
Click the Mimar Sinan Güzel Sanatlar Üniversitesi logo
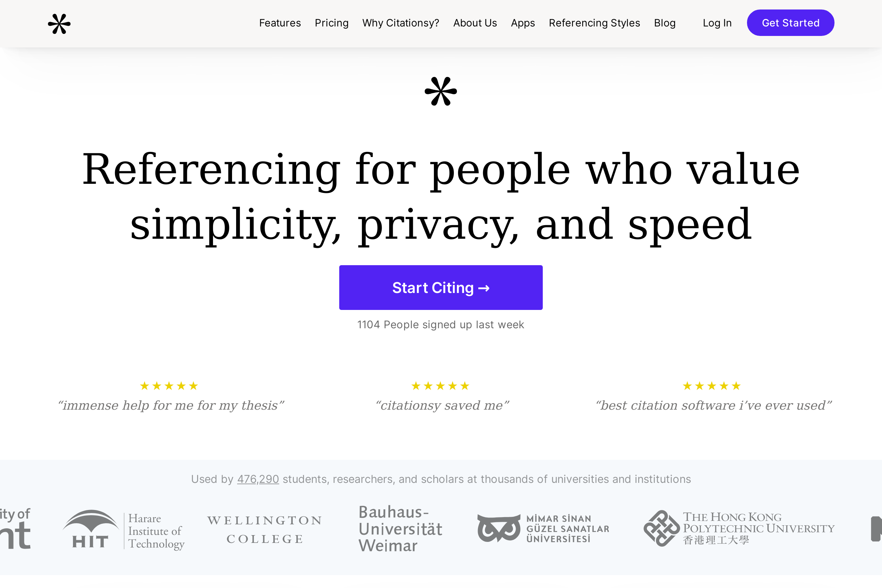[x=543, y=529]
